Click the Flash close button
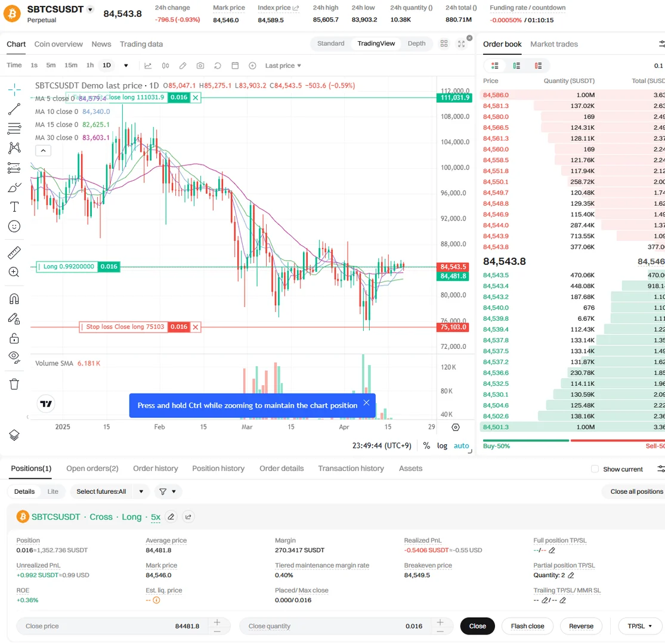Image resolution: width=665 pixels, height=644 pixels. tap(528, 626)
